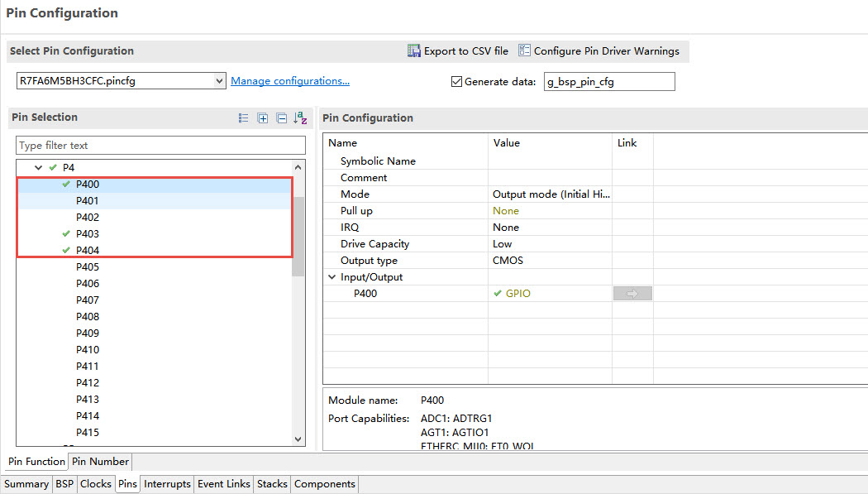This screenshot has width=868, height=494.
Task: Click the pin list scroll up arrow
Action: [x=298, y=166]
